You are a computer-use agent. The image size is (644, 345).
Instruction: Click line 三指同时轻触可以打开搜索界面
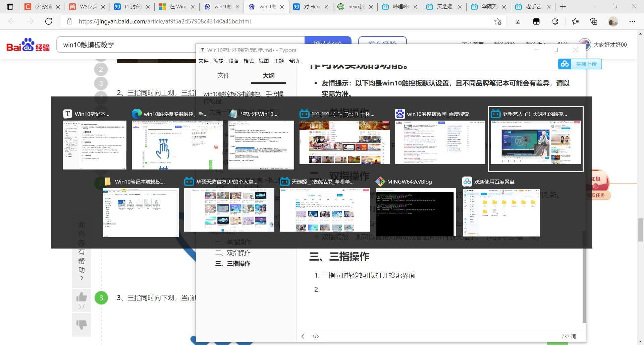[368, 275]
